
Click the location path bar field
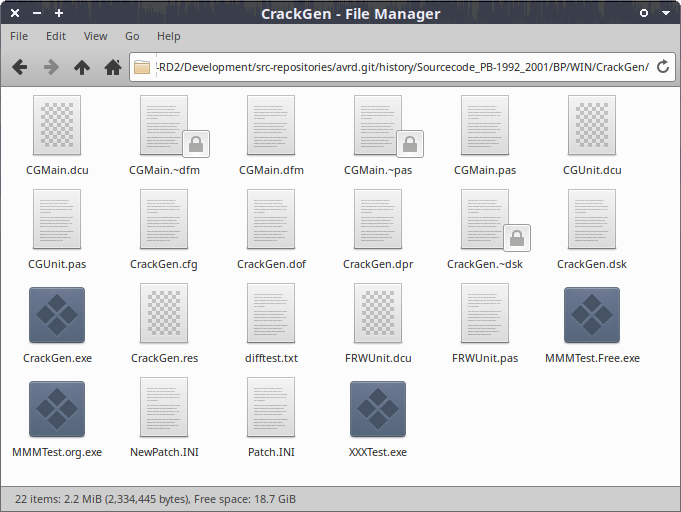tap(400, 68)
